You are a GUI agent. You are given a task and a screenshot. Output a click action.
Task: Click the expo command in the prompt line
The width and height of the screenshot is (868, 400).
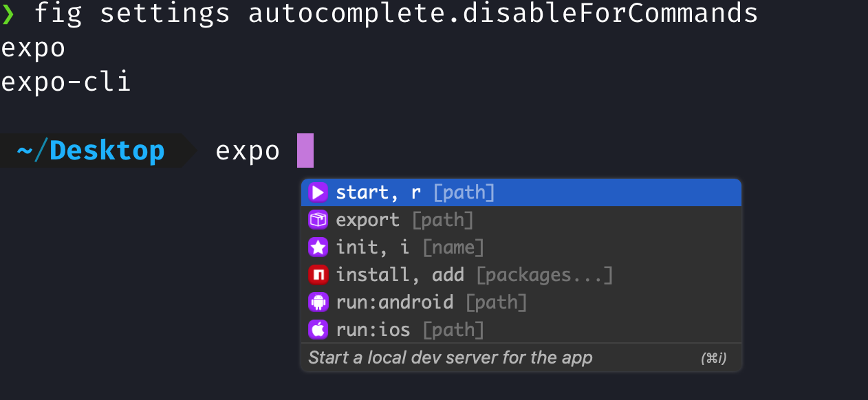coord(248,150)
